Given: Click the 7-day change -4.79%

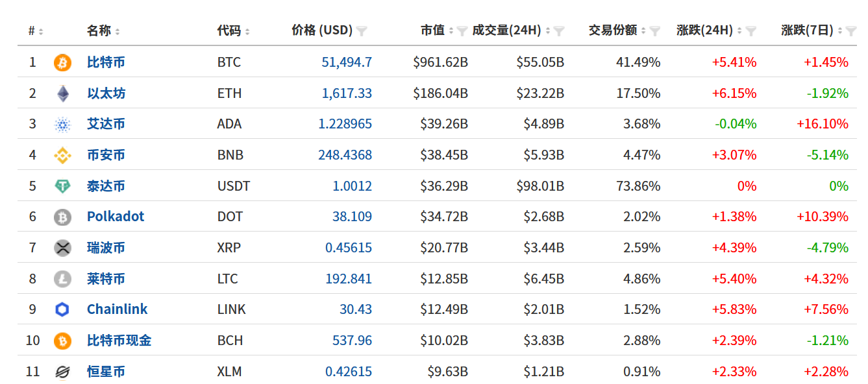Looking at the screenshot, I should pyautogui.click(x=828, y=248).
